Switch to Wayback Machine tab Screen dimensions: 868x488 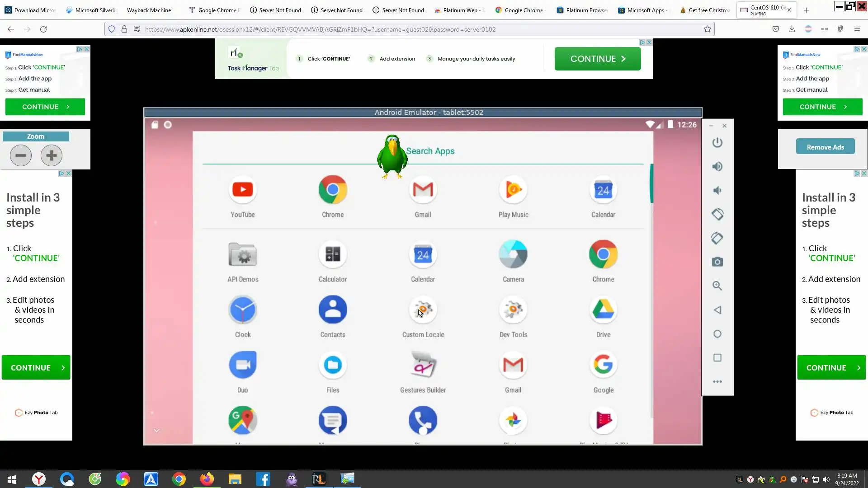(149, 10)
